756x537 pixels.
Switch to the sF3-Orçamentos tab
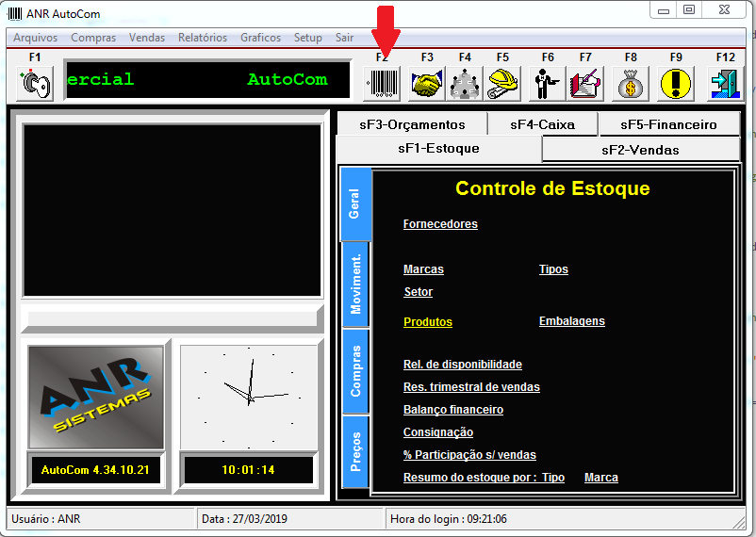pos(412,124)
